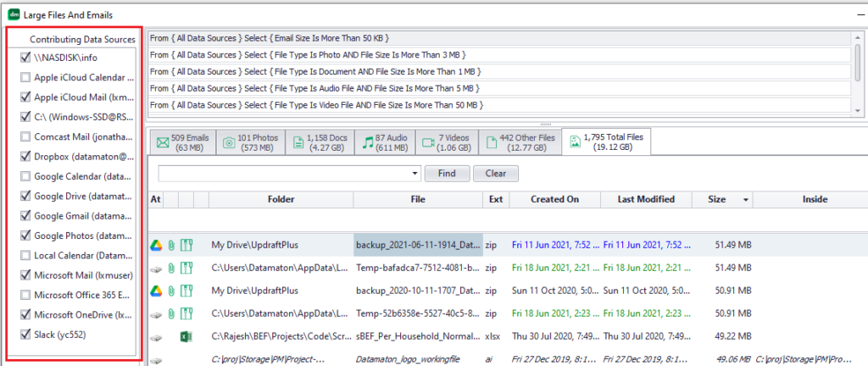
Task: Uncheck the Slack (yc552) data source
Action: coord(25,335)
